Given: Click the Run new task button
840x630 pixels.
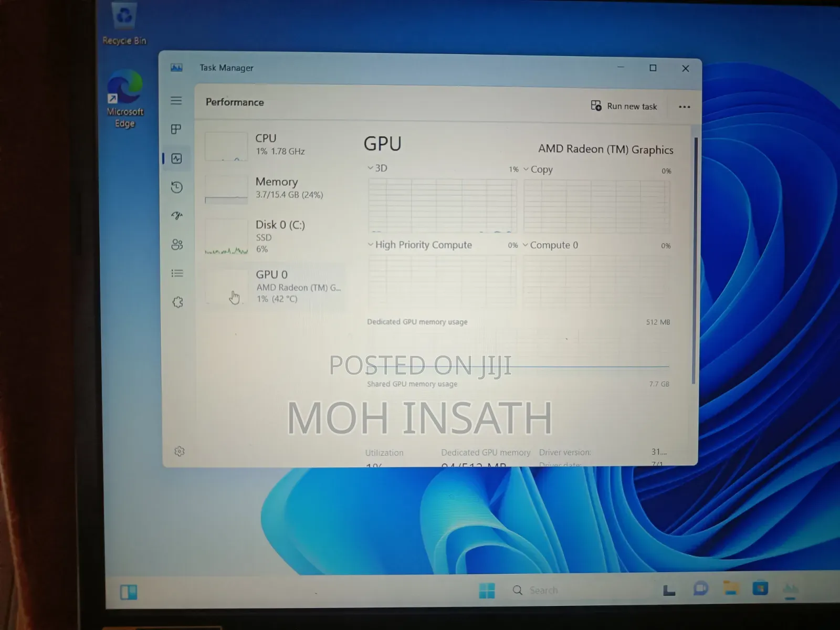Looking at the screenshot, I should coord(624,106).
